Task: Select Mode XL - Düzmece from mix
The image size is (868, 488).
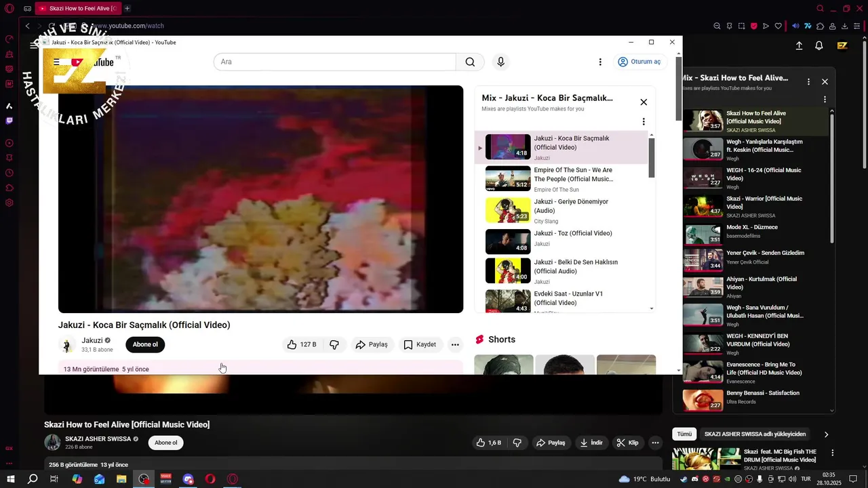Action: pos(755,235)
